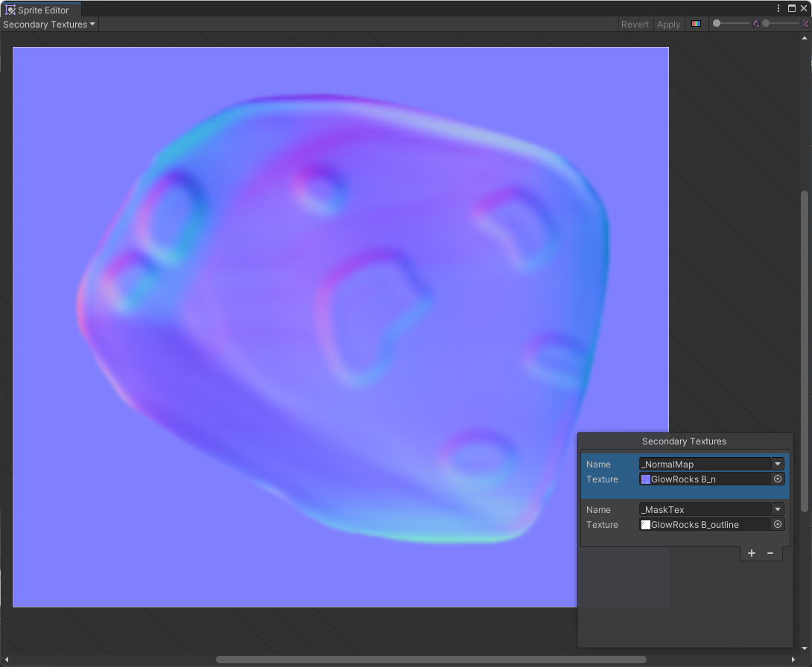Remove the selected secondary texture entry
Viewport: 812px width, 667px height.
(x=770, y=553)
